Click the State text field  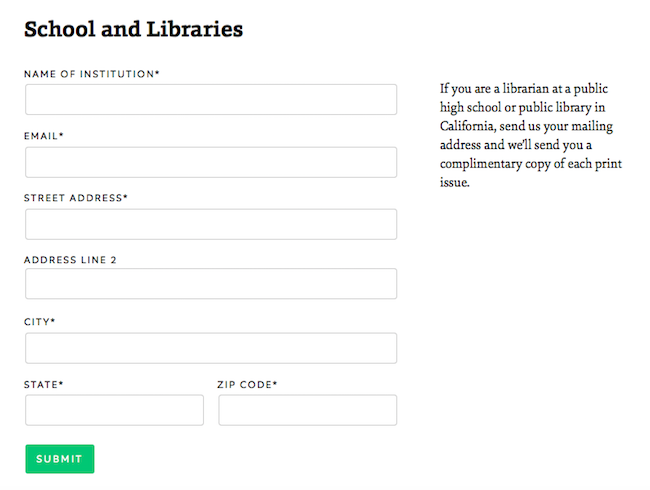114,410
